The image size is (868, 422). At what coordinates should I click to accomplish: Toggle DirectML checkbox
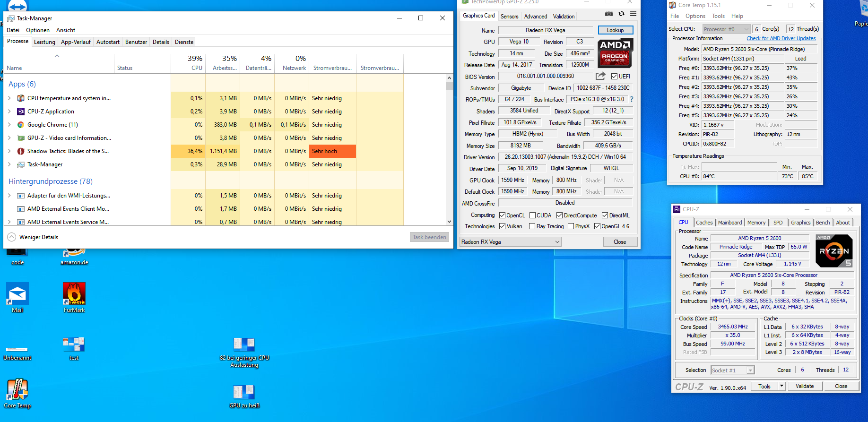pos(605,215)
